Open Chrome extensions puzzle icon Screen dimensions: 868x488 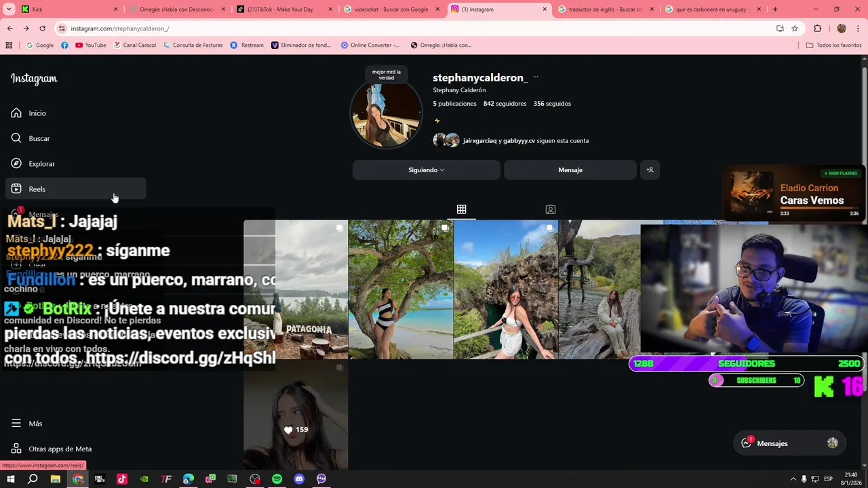(817, 28)
